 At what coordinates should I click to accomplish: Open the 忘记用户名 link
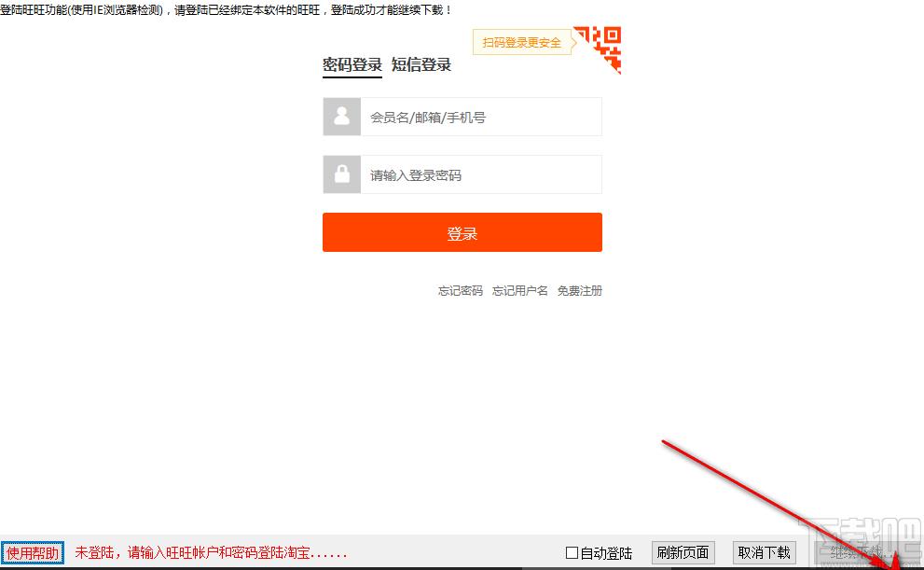coord(520,291)
